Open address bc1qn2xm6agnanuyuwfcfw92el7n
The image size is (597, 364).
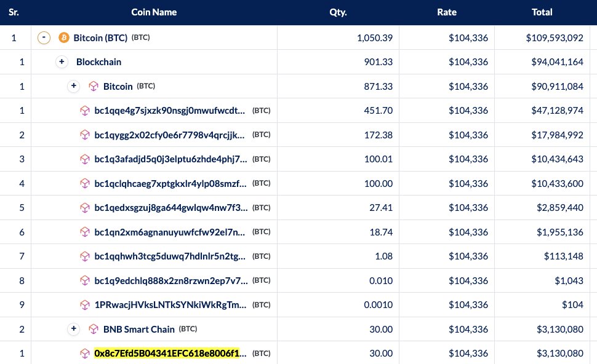coord(170,232)
